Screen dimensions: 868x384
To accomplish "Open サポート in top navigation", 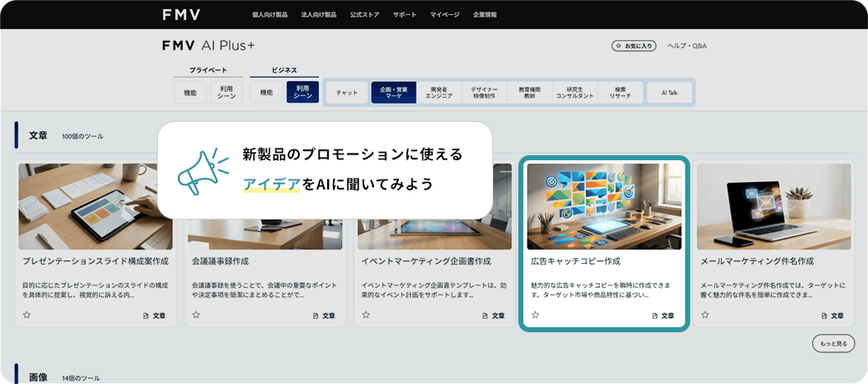I will [x=405, y=15].
